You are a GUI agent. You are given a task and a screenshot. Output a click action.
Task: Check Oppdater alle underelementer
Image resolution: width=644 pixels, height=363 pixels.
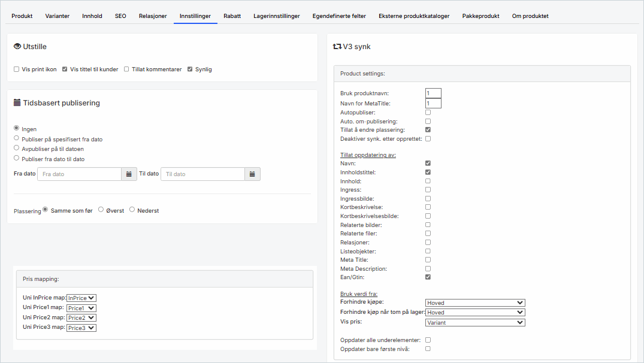click(428, 340)
